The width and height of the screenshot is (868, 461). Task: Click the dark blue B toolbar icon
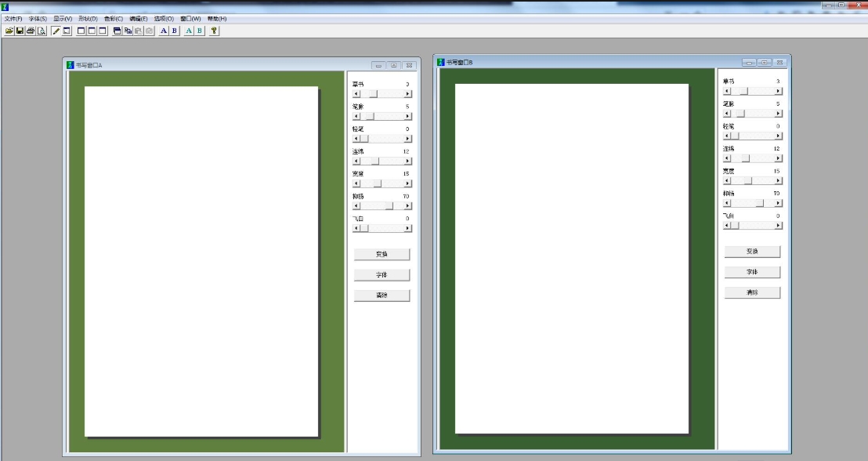pyautogui.click(x=175, y=31)
